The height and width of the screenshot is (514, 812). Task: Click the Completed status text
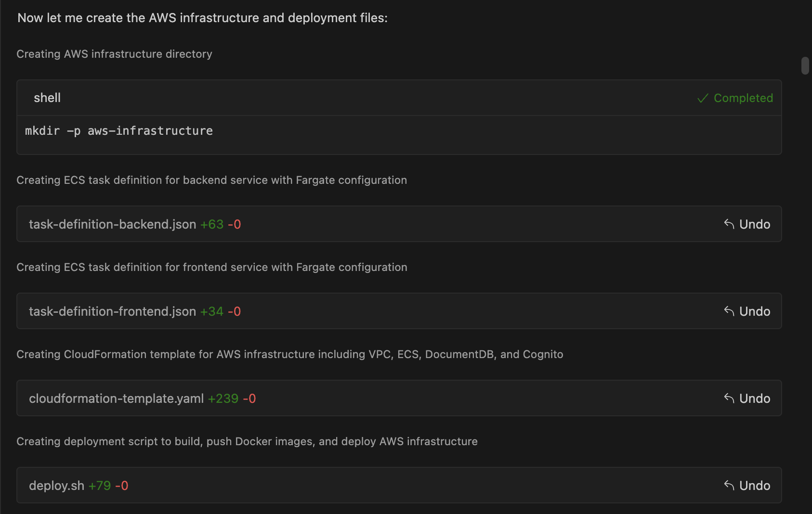[743, 98]
